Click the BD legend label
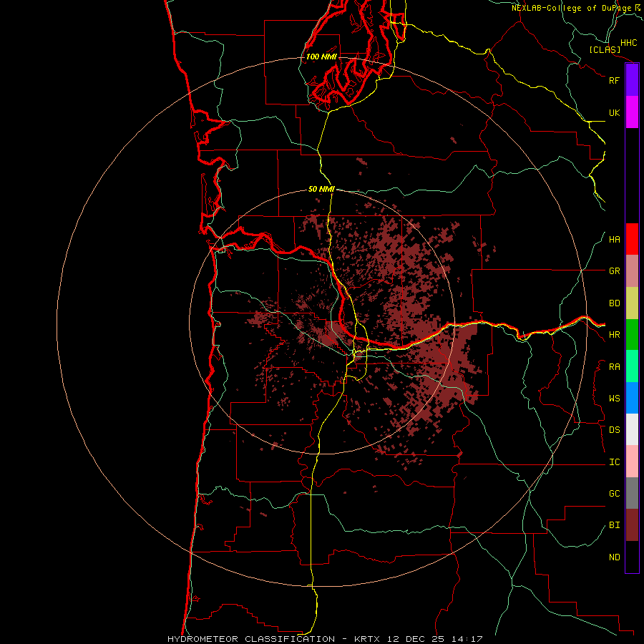644x644 pixels. [614, 303]
